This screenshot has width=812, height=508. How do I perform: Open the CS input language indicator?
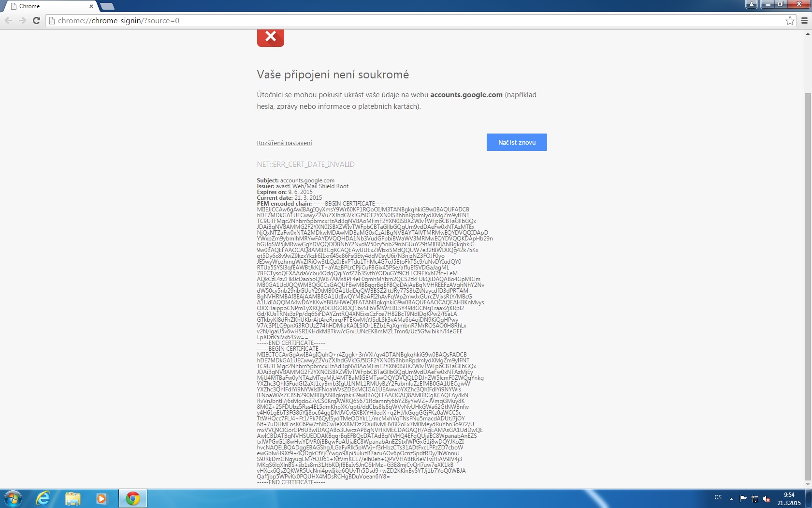[718, 497]
